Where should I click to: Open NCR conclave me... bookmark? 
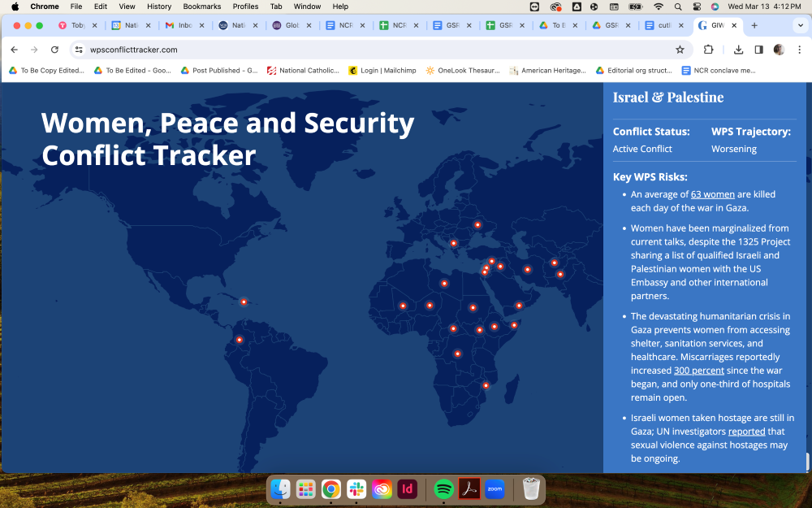point(719,71)
